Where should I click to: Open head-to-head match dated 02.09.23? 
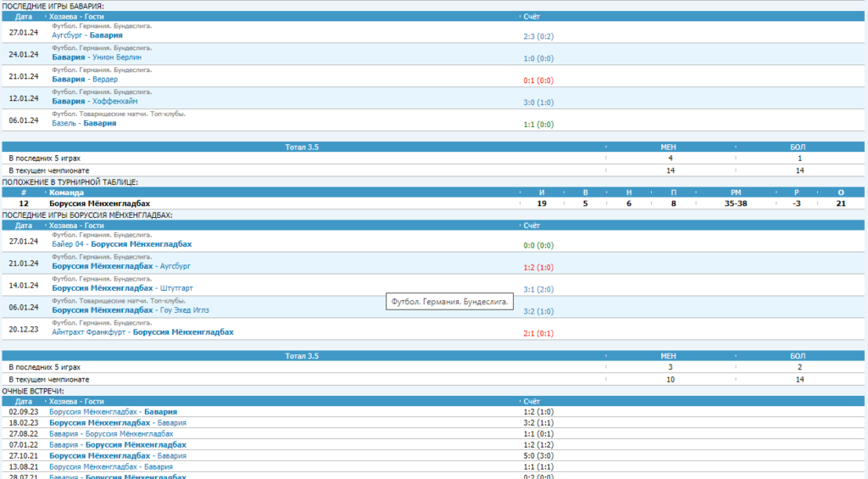click(x=113, y=412)
